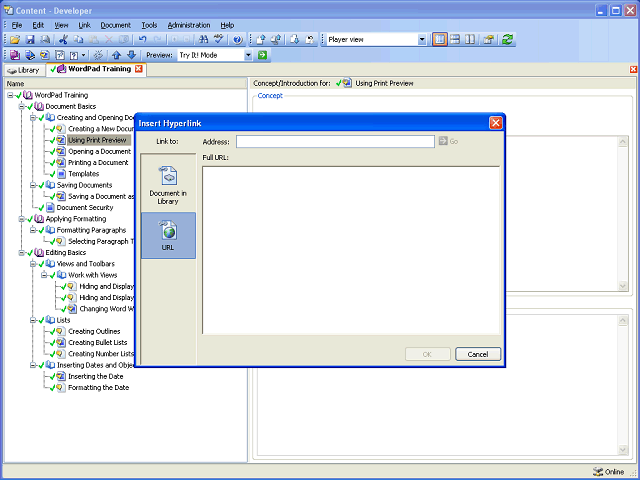Click the Cancel Check Out icon
The width and height of the screenshot is (640, 480).
click(x=310, y=40)
